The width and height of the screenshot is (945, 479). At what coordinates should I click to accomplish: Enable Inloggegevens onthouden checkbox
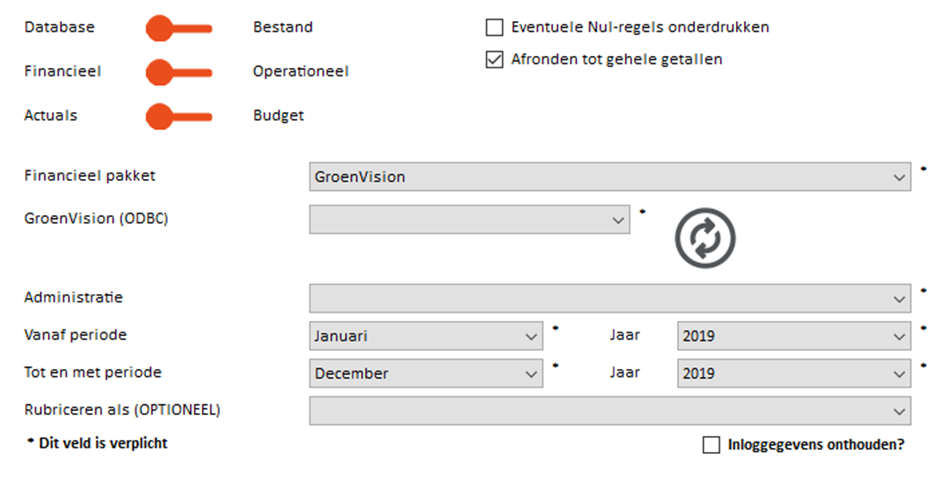pos(711,445)
